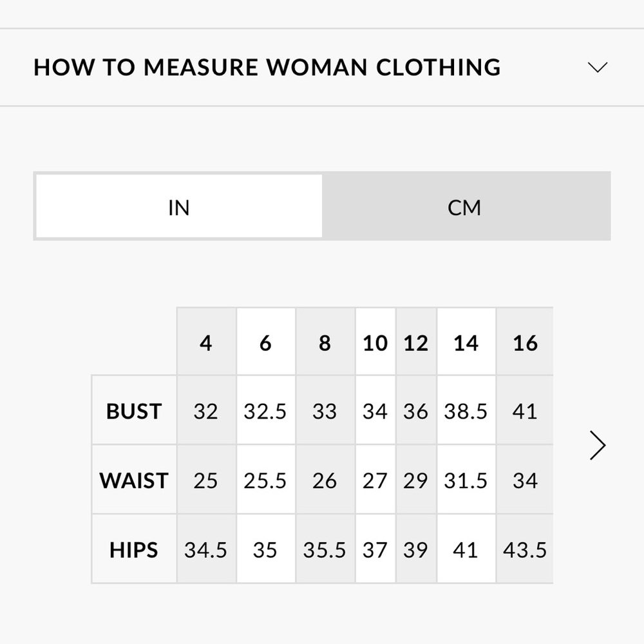Click the bust value 38.5 cell
644x644 pixels.
pyautogui.click(x=466, y=411)
